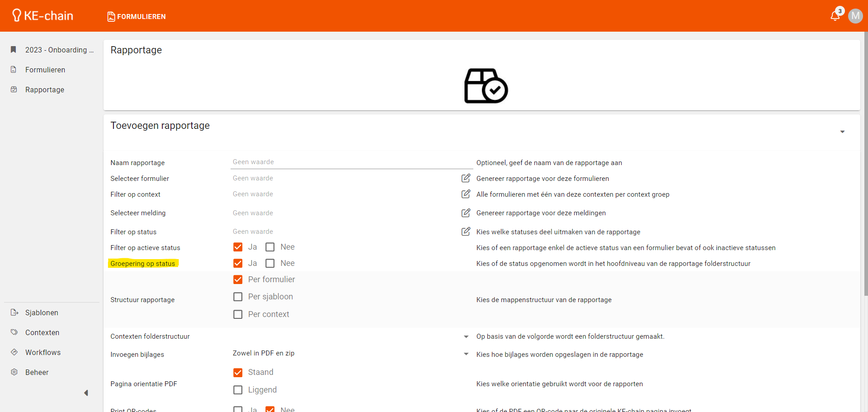
Task: Open the Invoegen bijlages dropdown
Action: [466, 354]
